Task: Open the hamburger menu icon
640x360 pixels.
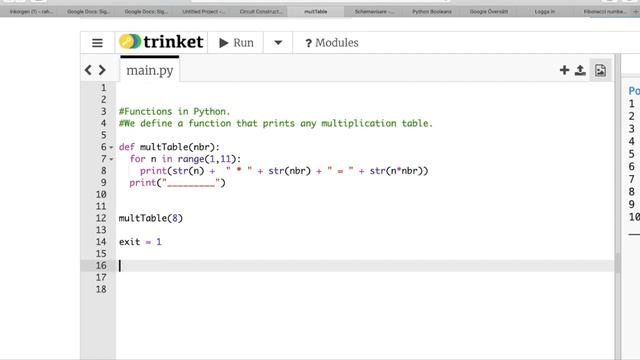Action: click(97, 43)
